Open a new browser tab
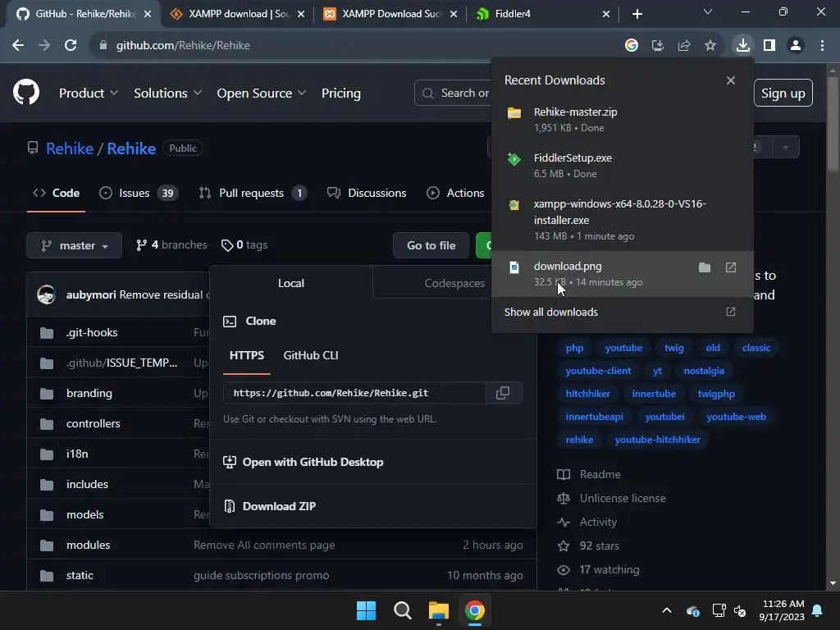Viewport: 840px width, 630px height. pyautogui.click(x=637, y=14)
